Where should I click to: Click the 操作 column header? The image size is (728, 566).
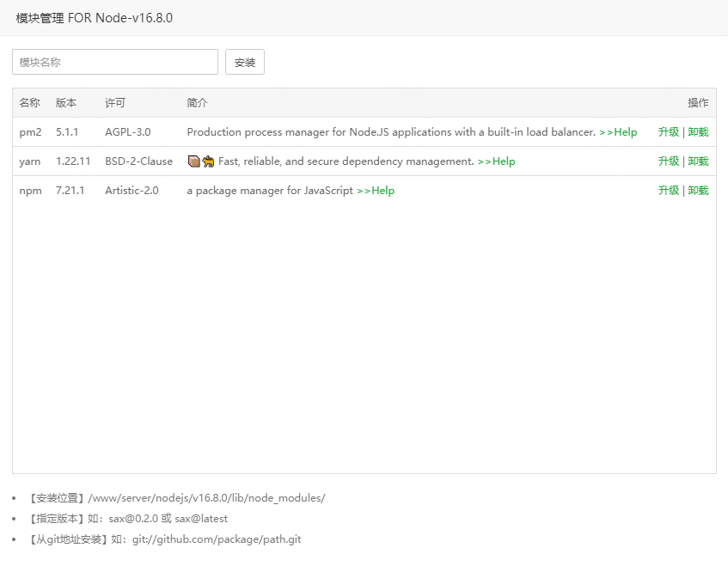(x=698, y=103)
